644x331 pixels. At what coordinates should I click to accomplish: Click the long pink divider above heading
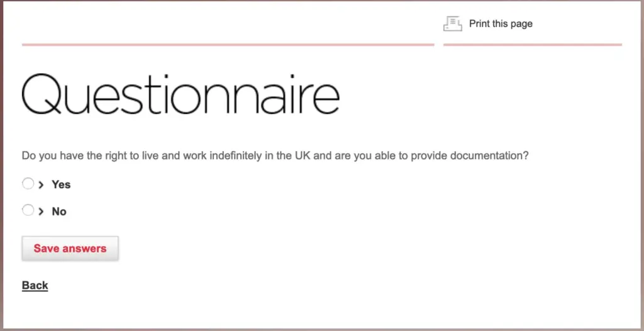click(x=228, y=45)
